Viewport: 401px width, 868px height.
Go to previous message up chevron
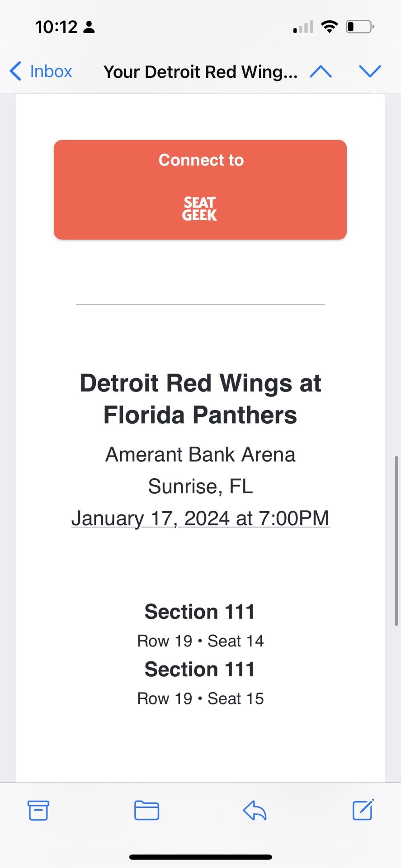point(321,71)
